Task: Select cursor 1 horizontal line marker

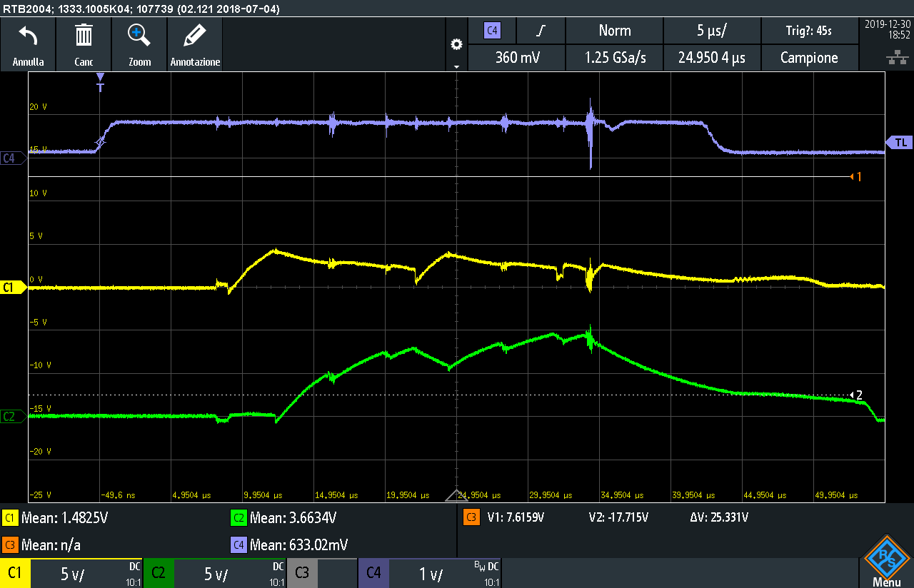Action: pos(855,176)
